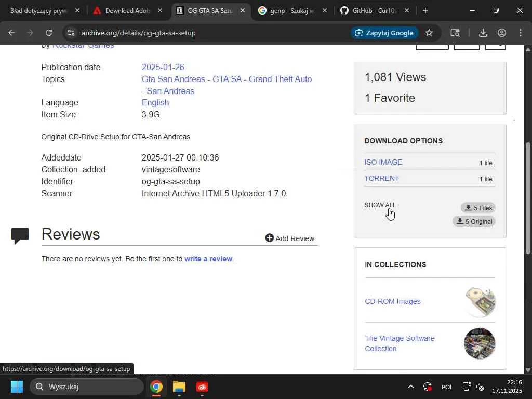Screen dimensions: 532x399
Task: Click Add Review plus icon
Action: (270, 238)
